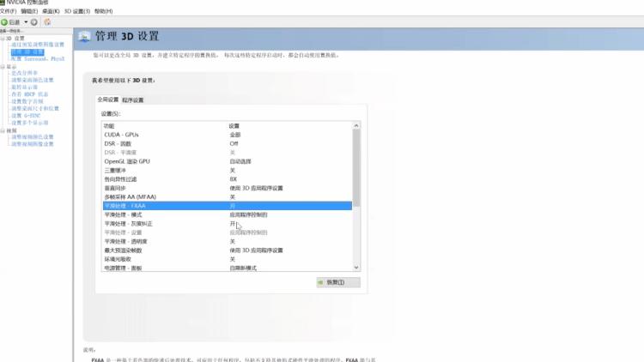Open 配置 Surround、PhysX tree link
644x362 pixels.
pos(38,58)
